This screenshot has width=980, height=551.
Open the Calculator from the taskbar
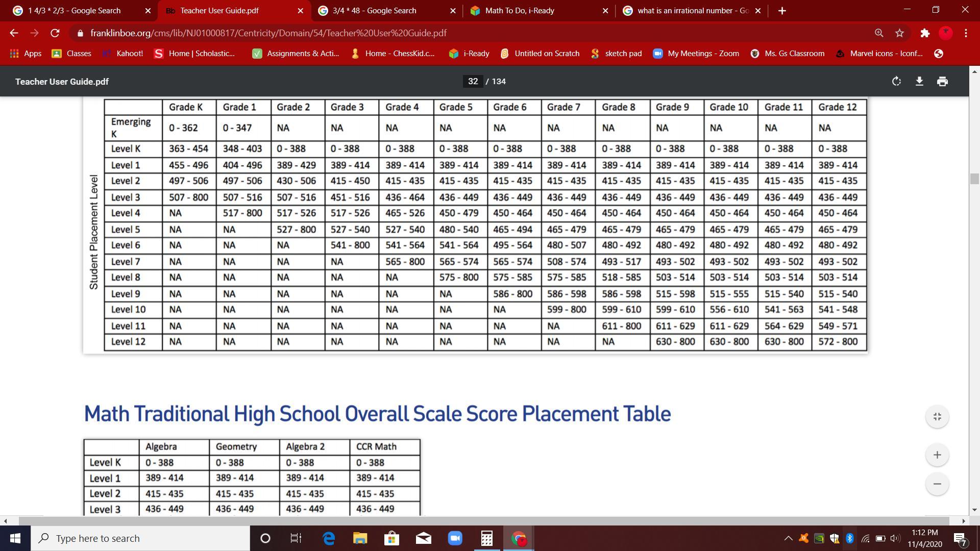[x=486, y=538]
